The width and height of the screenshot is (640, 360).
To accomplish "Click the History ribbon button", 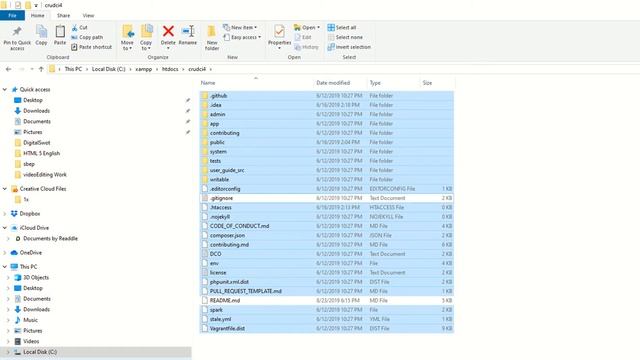I will 306,47.
